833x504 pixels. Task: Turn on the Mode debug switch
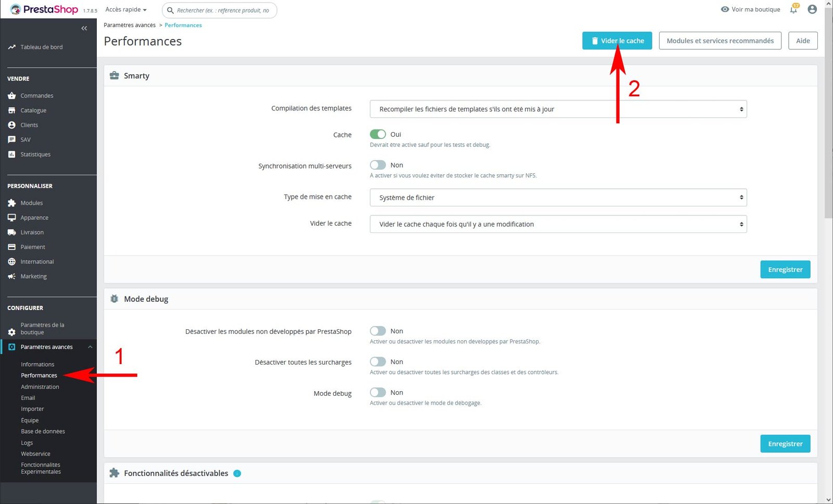pos(378,393)
